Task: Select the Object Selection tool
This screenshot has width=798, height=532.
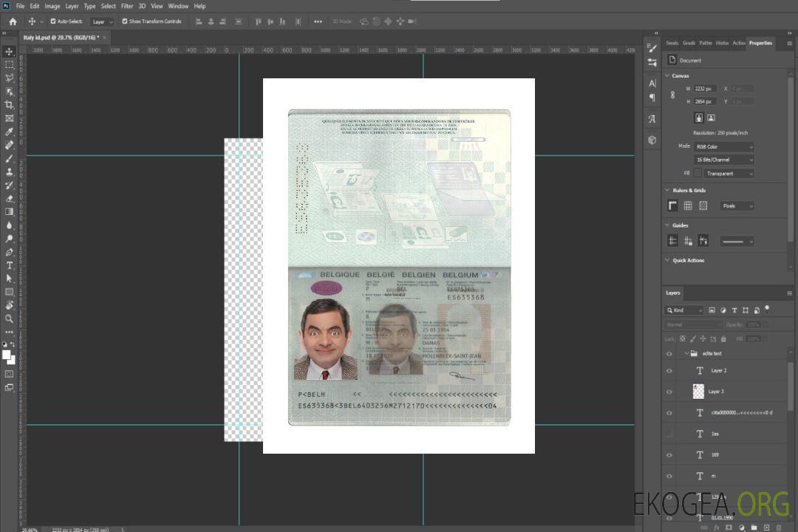Action: (x=9, y=92)
